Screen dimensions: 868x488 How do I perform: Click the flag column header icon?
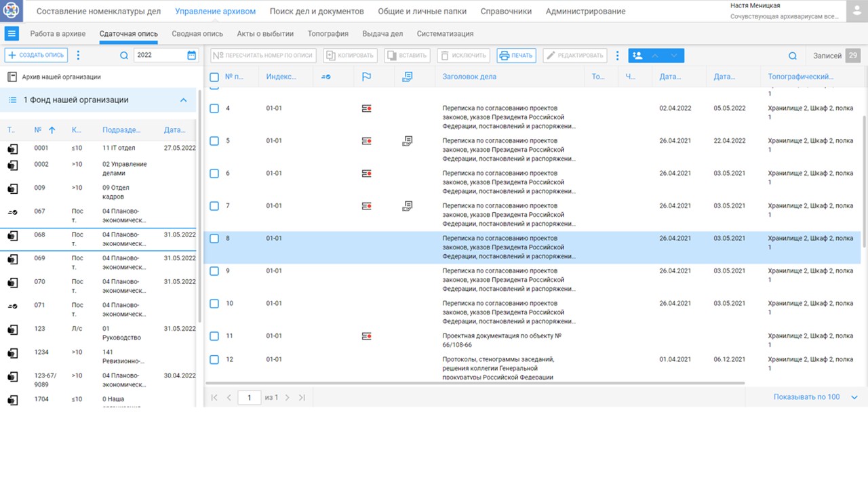click(x=366, y=77)
